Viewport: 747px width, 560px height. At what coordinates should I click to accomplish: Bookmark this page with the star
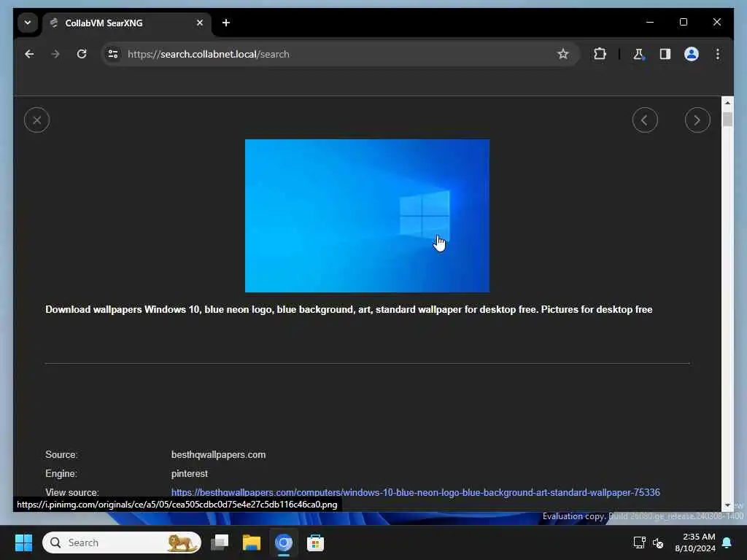coord(562,54)
